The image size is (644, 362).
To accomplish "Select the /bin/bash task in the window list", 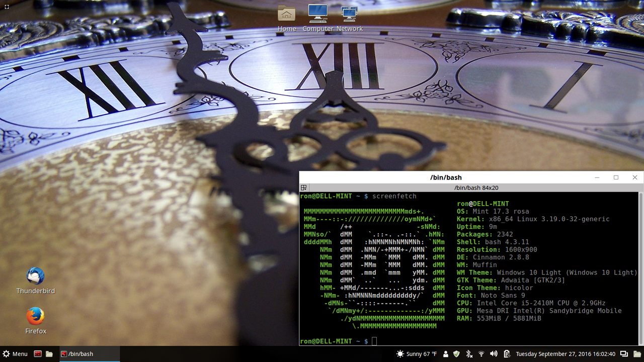I will tap(90, 354).
